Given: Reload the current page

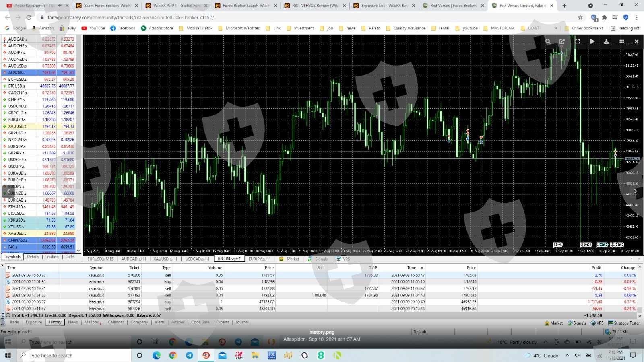Looking at the screenshot, I should 29,17.
